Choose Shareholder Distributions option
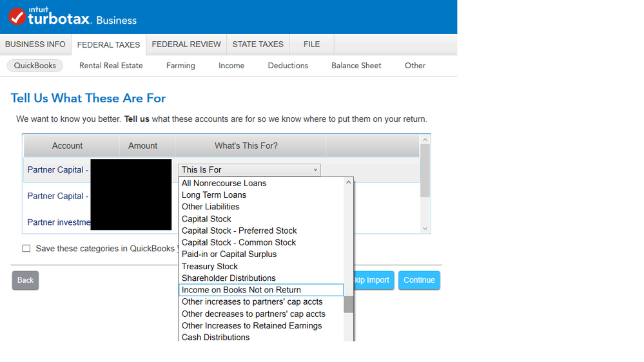The height and width of the screenshot is (362, 644). (261, 278)
